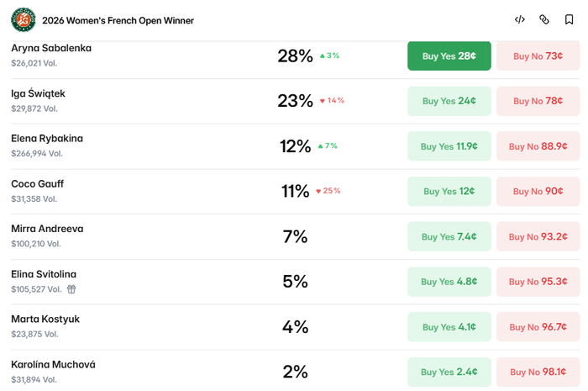
Task: Buy No 78¢ for Iga Świątek
Action: [538, 101]
